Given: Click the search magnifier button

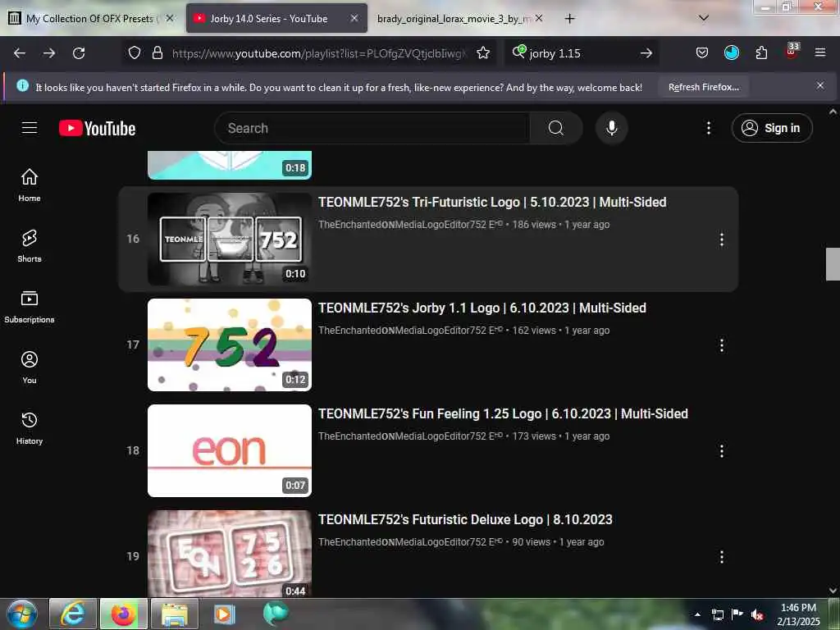Looking at the screenshot, I should tap(556, 128).
